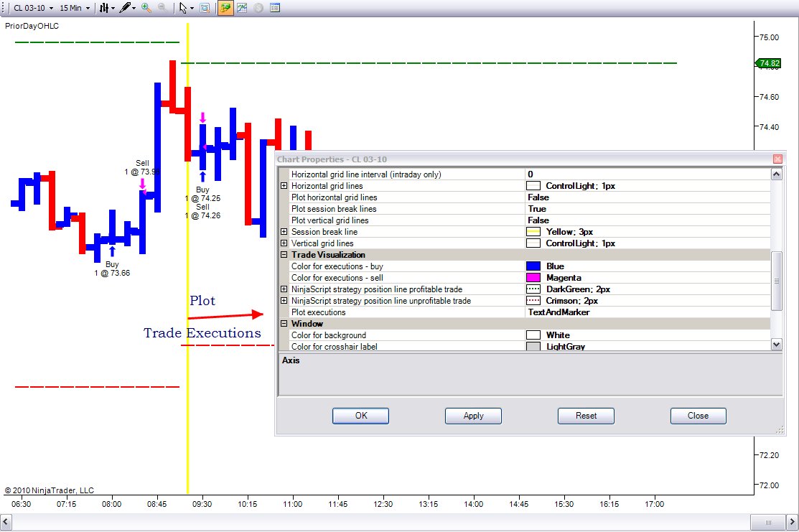Screen dimensions: 799x532
Task: Edit horizontal grid line interval value 0
Action: tap(648, 174)
